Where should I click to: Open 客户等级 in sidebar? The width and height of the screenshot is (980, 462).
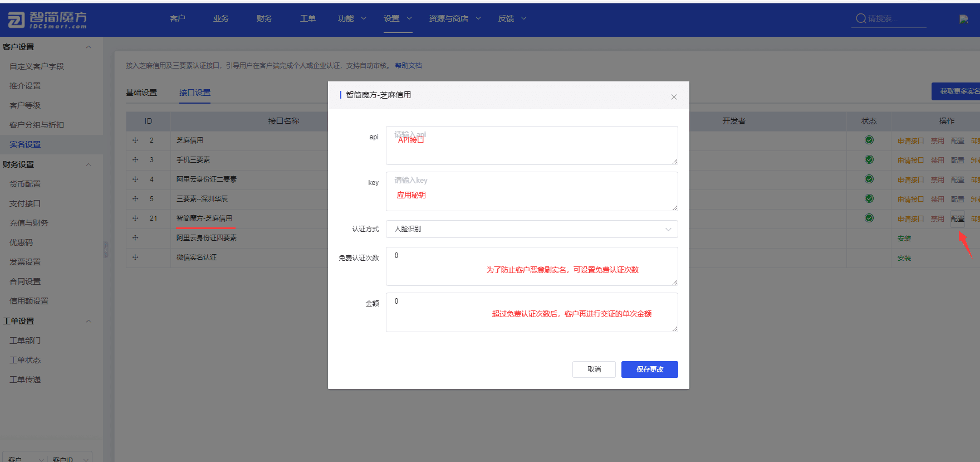click(25, 105)
